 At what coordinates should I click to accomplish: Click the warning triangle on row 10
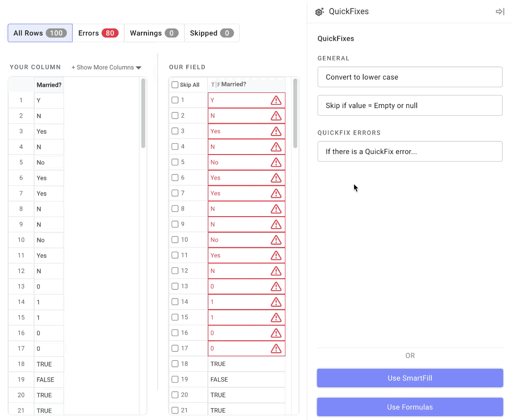tap(276, 240)
